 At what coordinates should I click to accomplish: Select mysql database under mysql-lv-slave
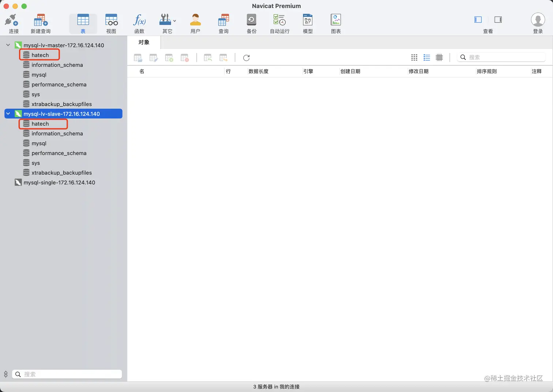tap(39, 144)
